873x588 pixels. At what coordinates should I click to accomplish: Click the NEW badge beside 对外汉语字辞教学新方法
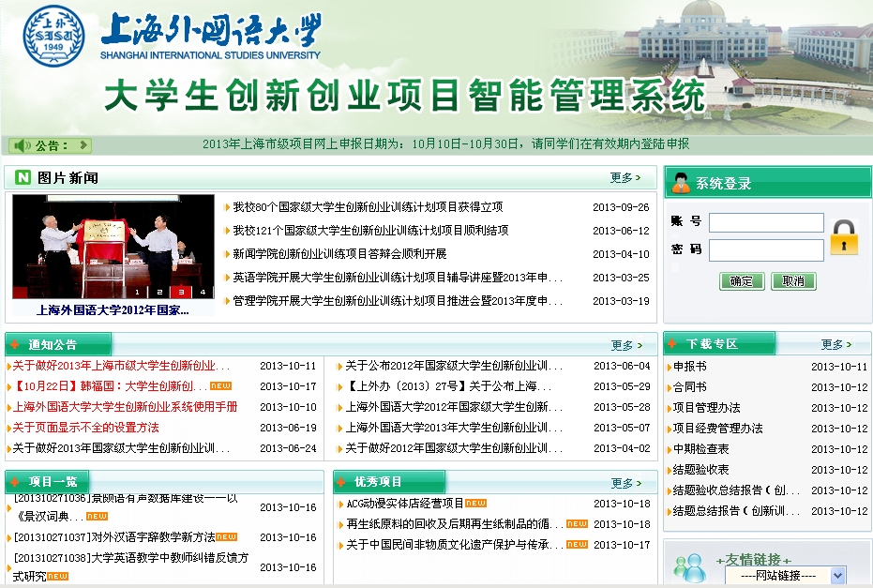(227, 537)
